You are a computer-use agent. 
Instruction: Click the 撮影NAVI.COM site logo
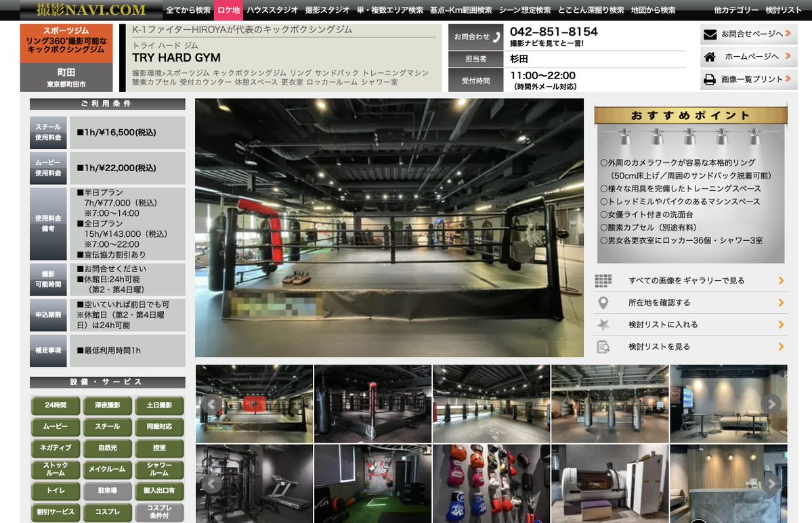(91, 10)
